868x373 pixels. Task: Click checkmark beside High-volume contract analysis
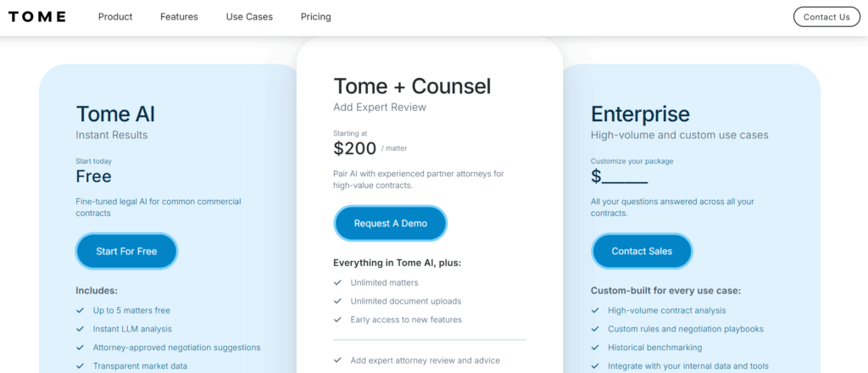tap(595, 310)
